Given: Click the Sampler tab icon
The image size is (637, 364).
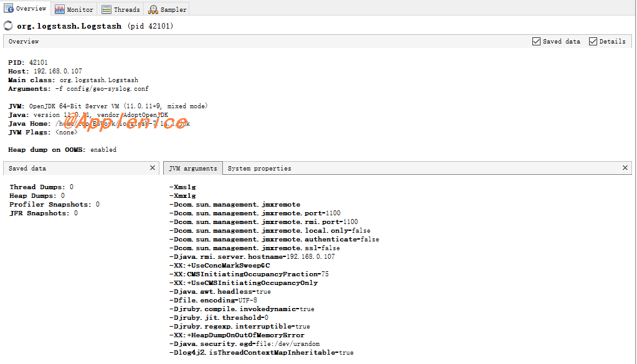Looking at the screenshot, I should (x=153, y=9).
